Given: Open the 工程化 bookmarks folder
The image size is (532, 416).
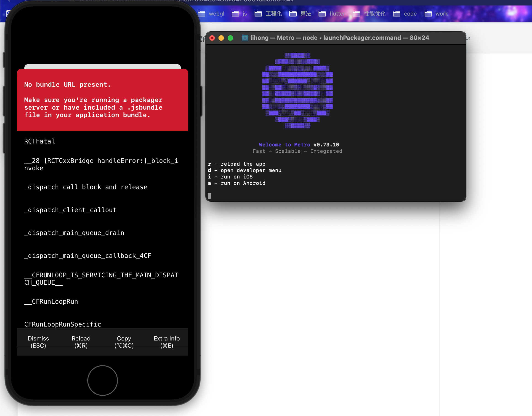Looking at the screenshot, I should (x=268, y=14).
